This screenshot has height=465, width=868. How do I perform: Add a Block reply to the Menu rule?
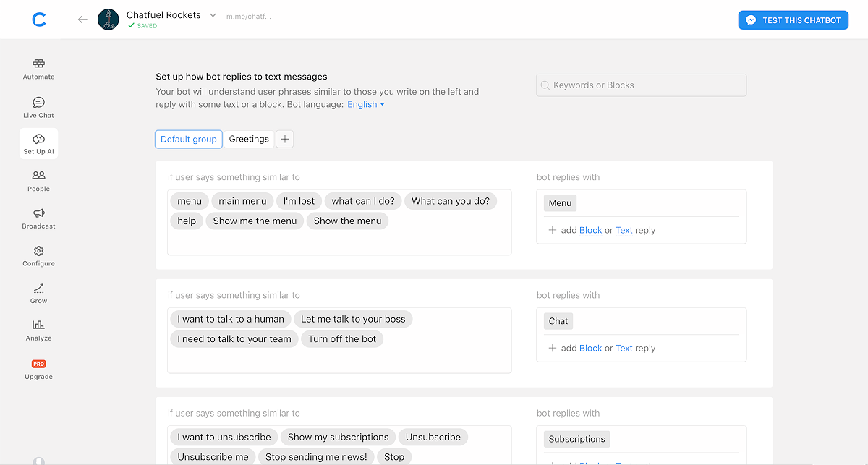click(x=590, y=230)
